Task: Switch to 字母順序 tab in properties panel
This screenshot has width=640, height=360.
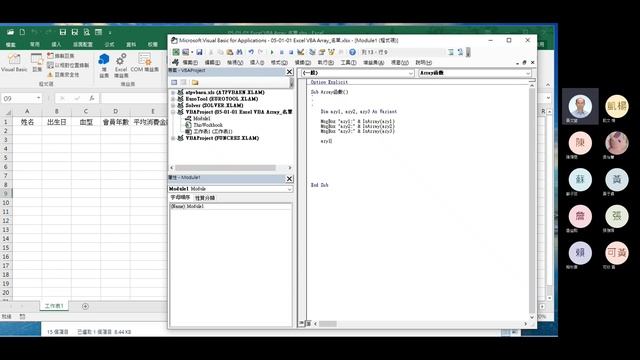Action: point(180,198)
